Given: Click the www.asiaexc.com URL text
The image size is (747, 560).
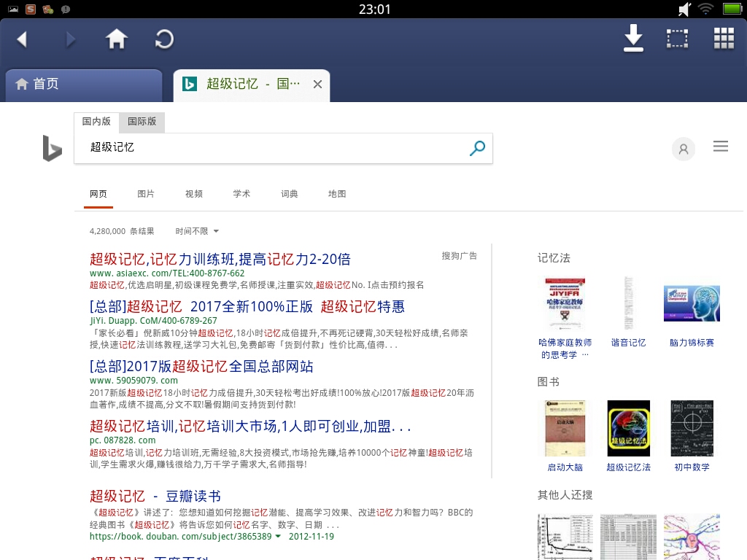Looking at the screenshot, I should pos(167,273).
